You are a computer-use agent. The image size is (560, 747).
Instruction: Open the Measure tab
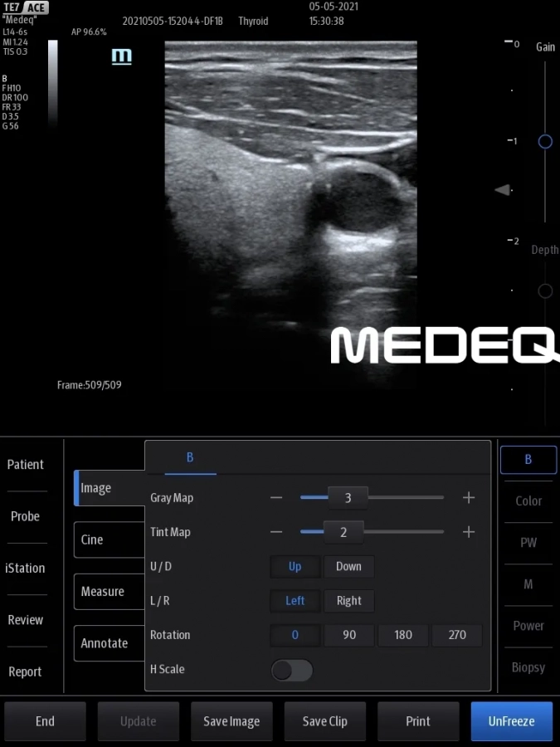pyautogui.click(x=110, y=592)
